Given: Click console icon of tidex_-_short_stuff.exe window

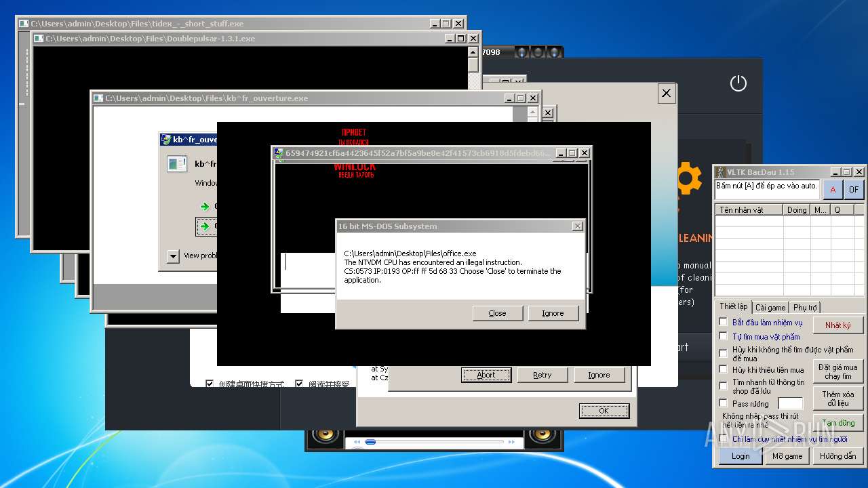Looking at the screenshot, I should 24,24.
